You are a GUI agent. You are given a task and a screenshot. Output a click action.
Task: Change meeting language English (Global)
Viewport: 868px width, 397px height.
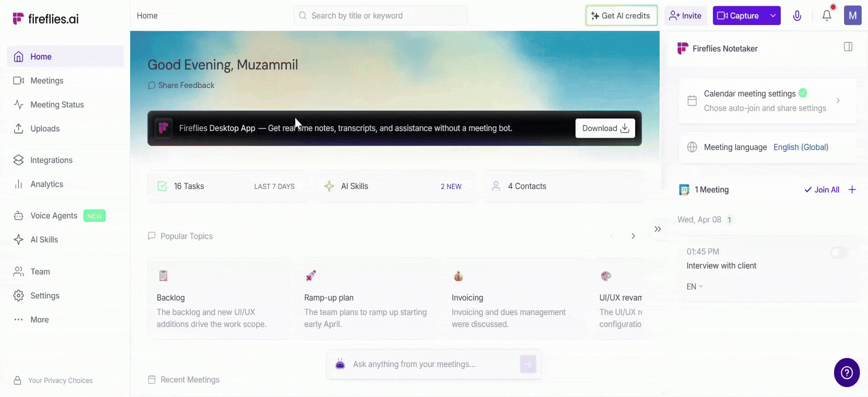(801, 147)
